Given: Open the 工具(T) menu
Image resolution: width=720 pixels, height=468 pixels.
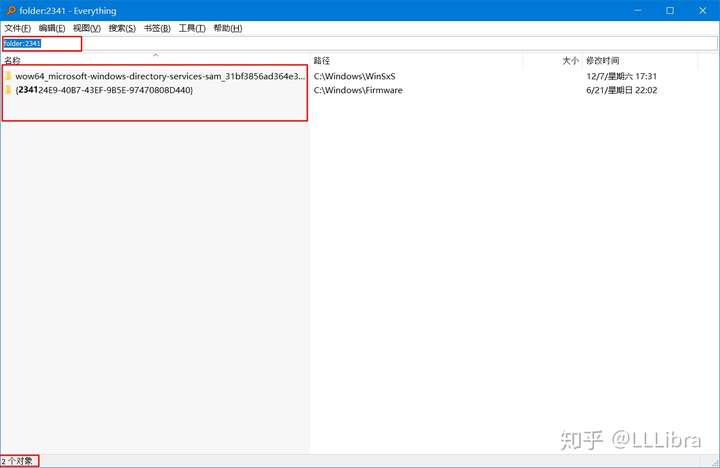Looking at the screenshot, I should [192, 28].
